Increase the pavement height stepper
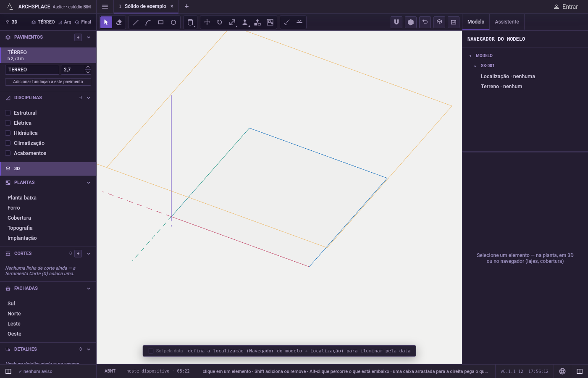The image size is (588, 378). tap(88, 67)
